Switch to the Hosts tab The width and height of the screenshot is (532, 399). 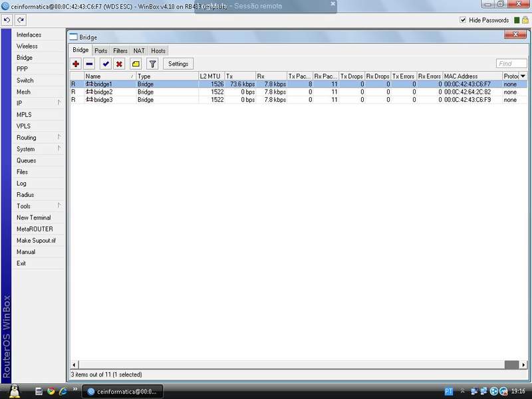(158, 51)
